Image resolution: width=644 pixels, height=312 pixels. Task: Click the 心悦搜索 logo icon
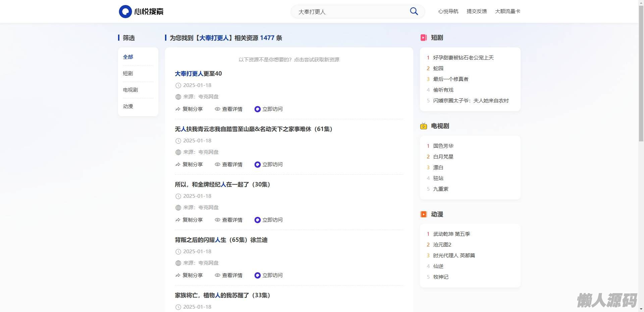coord(125,11)
